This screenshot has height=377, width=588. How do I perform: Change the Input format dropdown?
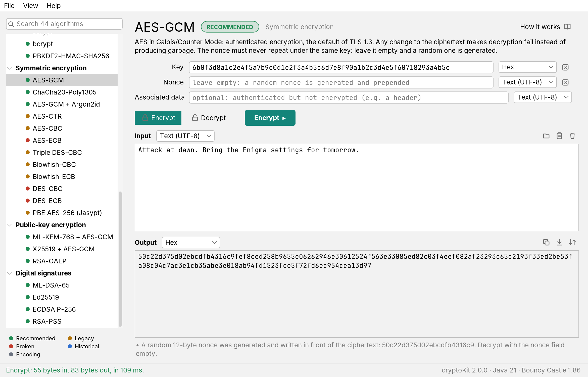185,136
